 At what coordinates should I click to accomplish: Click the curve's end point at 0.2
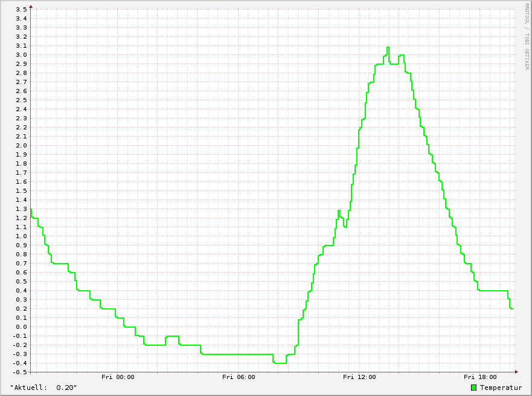511,309
